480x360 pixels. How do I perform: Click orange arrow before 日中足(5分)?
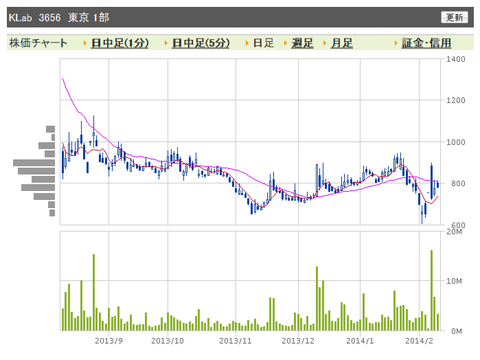pos(166,43)
